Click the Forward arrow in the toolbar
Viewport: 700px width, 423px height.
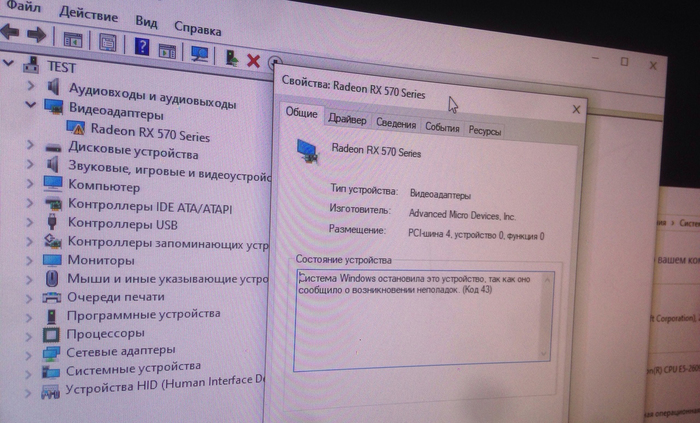click(x=37, y=36)
